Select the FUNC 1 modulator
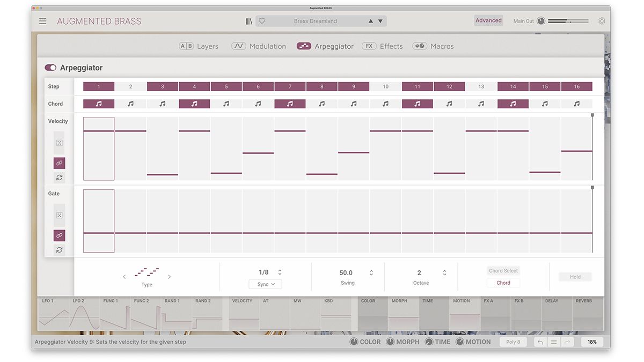The height and width of the screenshot is (362, 644). [115, 314]
